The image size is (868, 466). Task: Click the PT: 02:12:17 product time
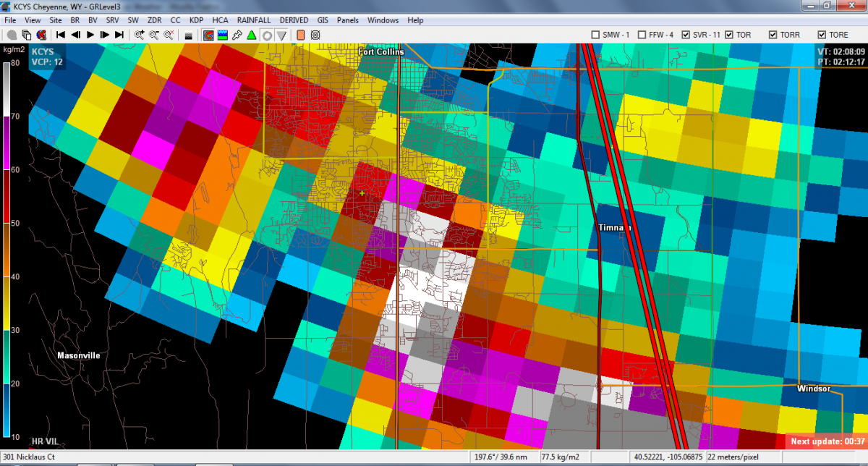[841, 62]
